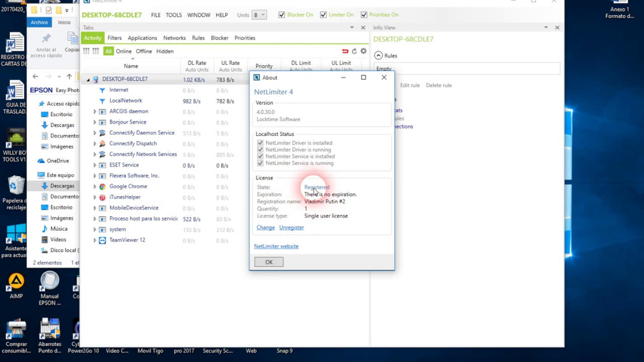Close the Info View panel
644x362 pixels.
557,28
